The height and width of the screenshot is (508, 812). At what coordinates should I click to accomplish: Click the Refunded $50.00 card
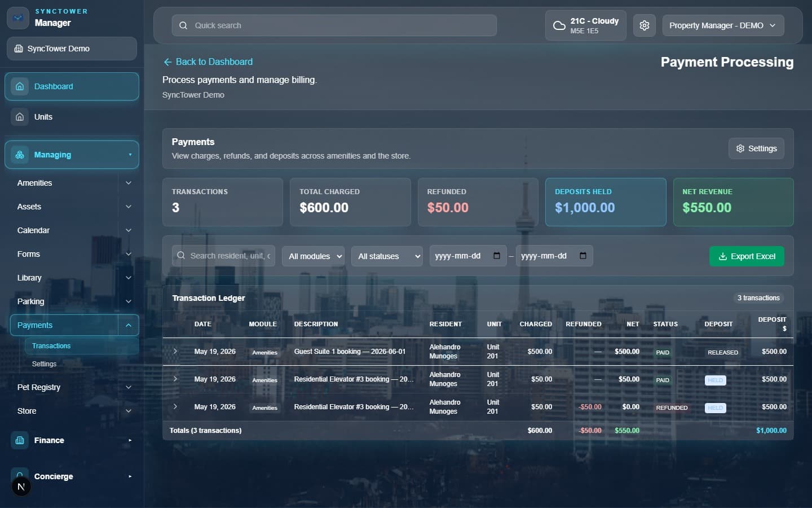pyautogui.click(x=478, y=202)
